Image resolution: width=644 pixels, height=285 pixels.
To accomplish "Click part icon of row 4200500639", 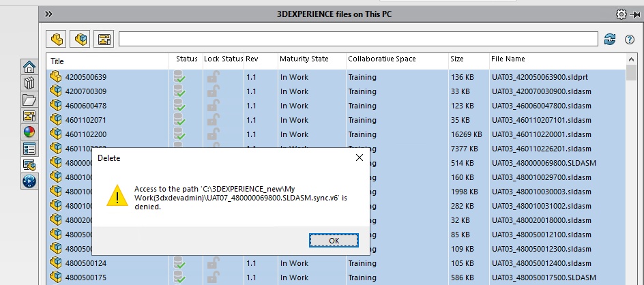I will [x=55, y=76].
